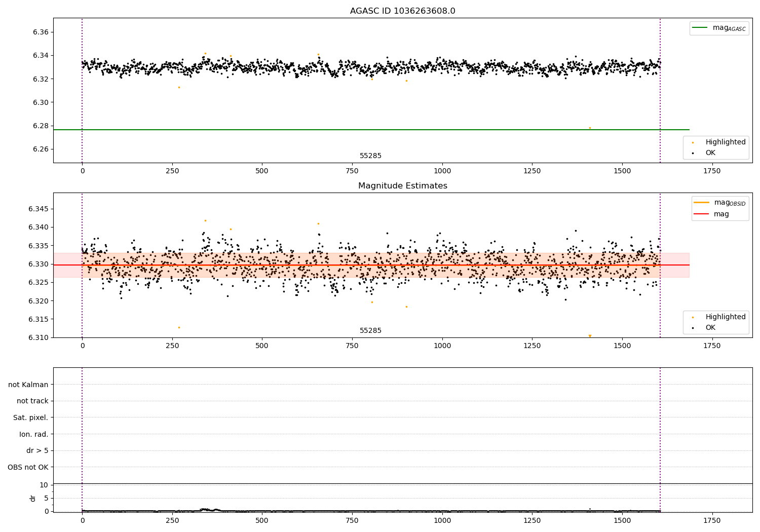Click the '10' tick on dr axis
760x532 pixels.
tap(44, 485)
